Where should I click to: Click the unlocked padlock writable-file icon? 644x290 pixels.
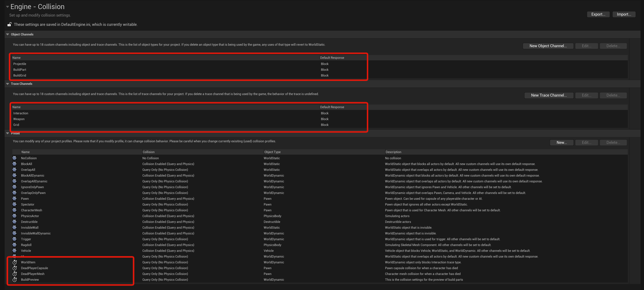[9, 24]
